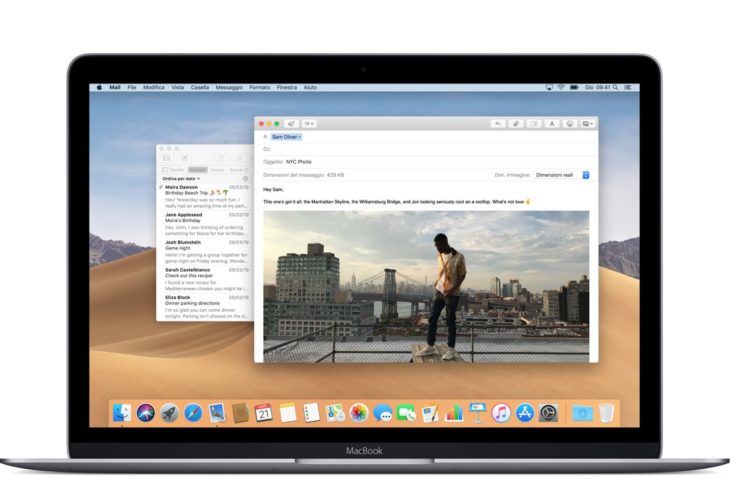Open the Jane Appleseed email
The height and width of the screenshot is (486, 741).
205,224
